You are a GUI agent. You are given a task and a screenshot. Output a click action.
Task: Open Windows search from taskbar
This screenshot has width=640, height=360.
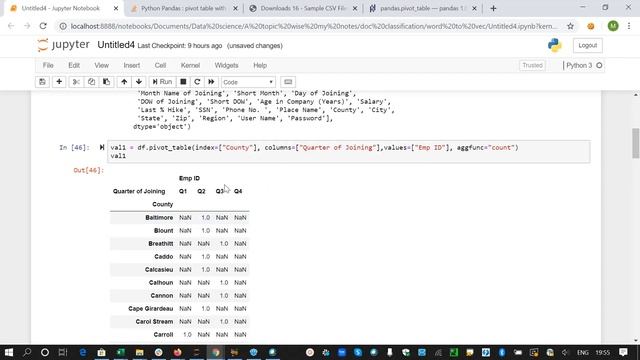pyautogui.click(x=27, y=352)
